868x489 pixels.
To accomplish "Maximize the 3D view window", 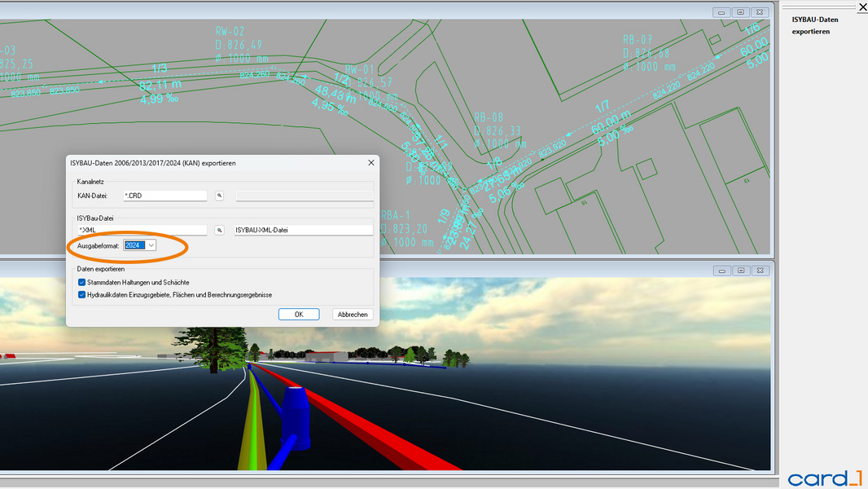I will 740,271.
